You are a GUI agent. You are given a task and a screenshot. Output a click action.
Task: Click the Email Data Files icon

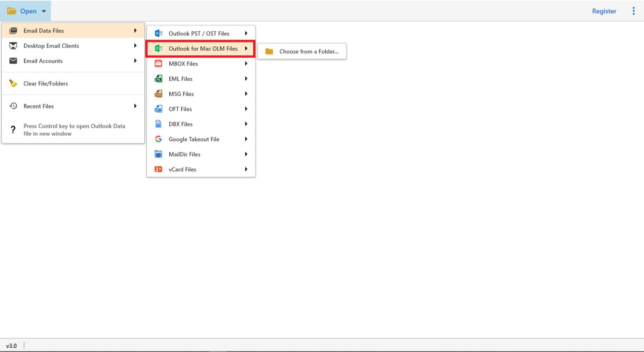[x=14, y=31]
